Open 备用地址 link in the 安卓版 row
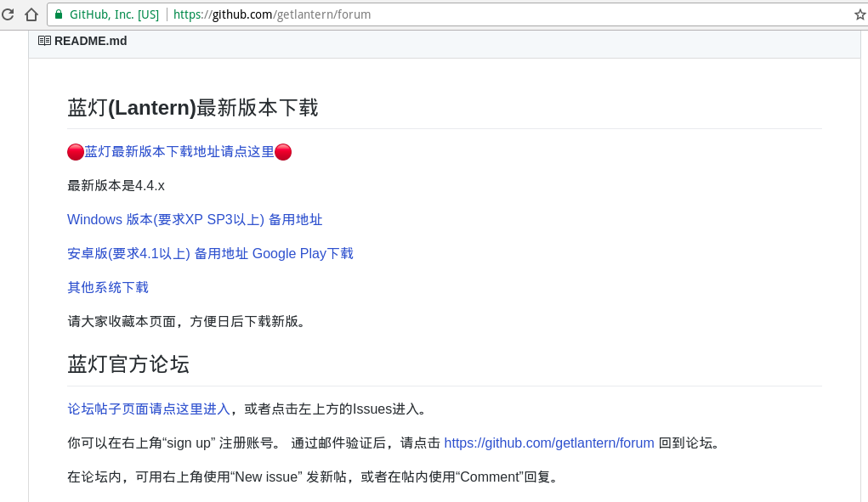Screen dimensions: 868x502 221,253
